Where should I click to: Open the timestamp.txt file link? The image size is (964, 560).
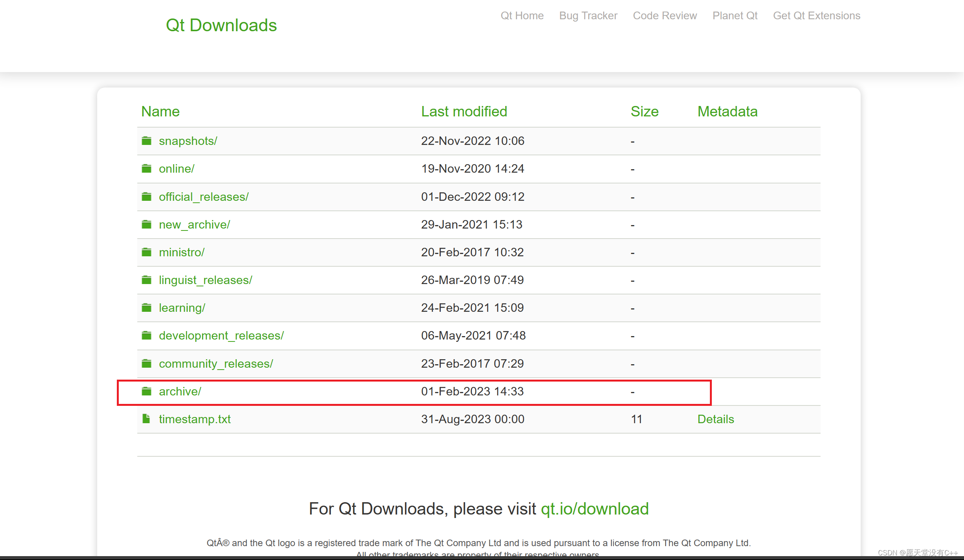[x=195, y=419]
